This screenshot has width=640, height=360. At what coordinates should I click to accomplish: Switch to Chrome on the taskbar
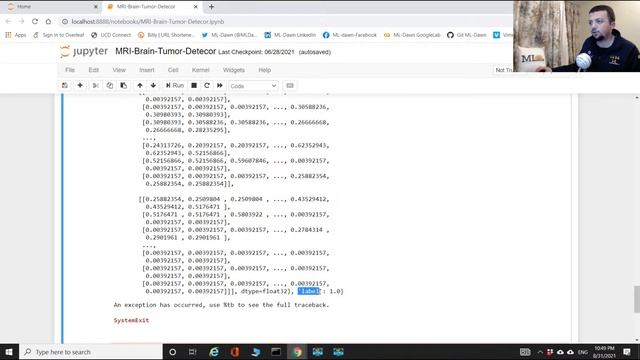[x=297, y=352]
